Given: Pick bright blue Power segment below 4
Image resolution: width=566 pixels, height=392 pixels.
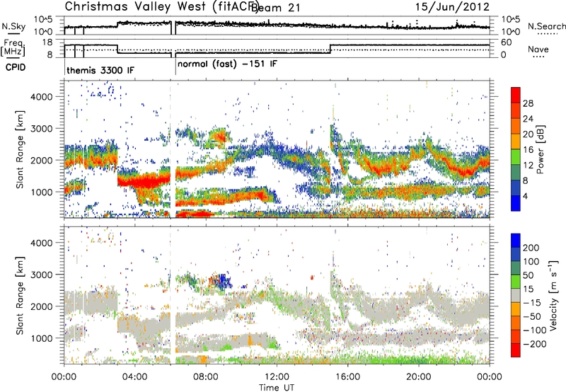Looking at the screenshot, I should [x=516, y=203].
